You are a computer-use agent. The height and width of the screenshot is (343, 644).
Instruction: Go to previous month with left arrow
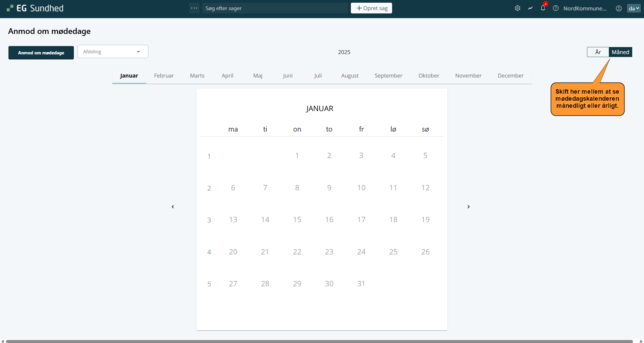173,207
